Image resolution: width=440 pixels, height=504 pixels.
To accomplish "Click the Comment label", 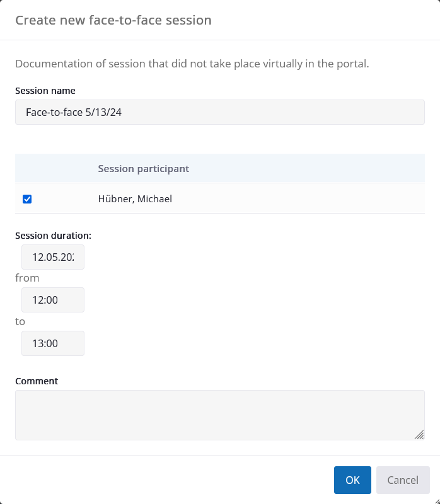I will pyautogui.click(x=37, y=381).
